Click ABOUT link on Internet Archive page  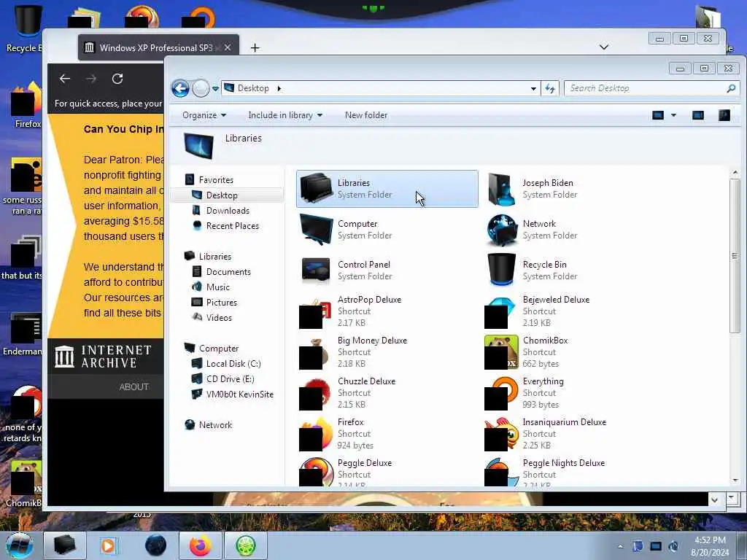(x=134, y=386)
